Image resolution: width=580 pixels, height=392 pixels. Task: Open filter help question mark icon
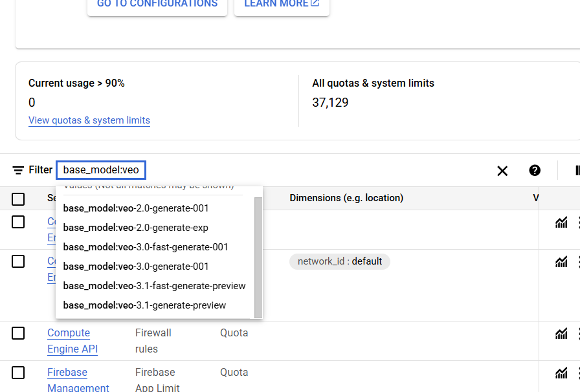click(x=535, y=171)
